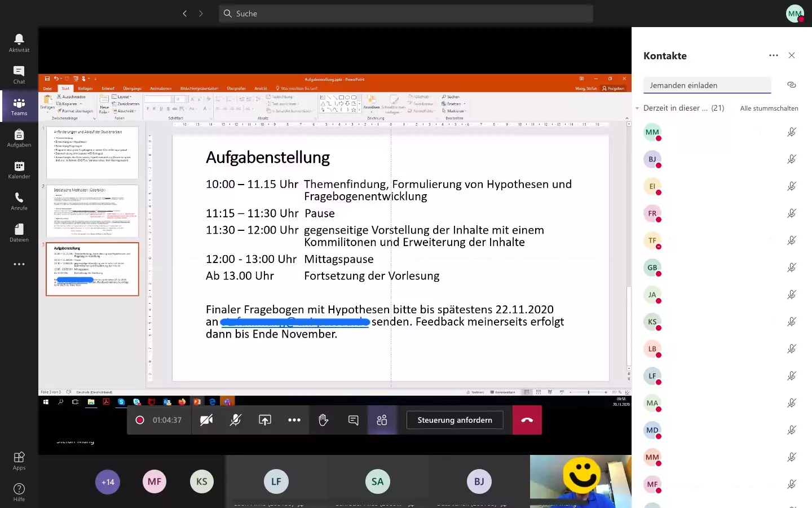This screenshot has height=508, width=812.
Task: Switch to the Kalender tab
Action: [19, 169]
